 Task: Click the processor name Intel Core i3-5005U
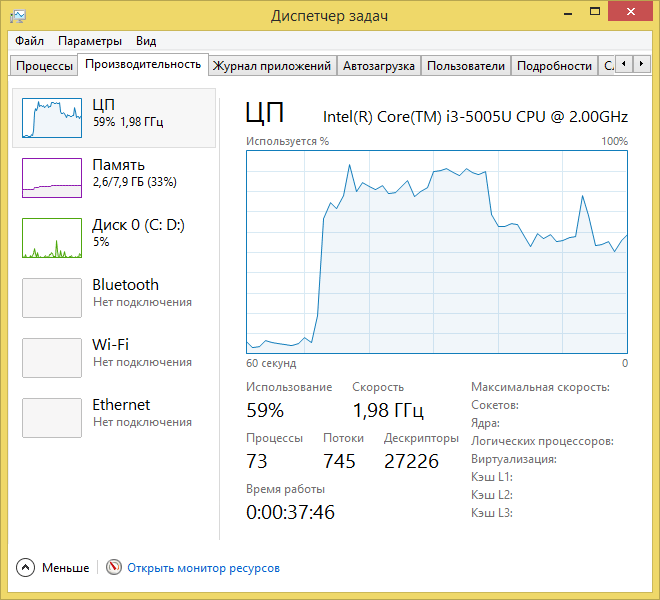click(475, 117)
